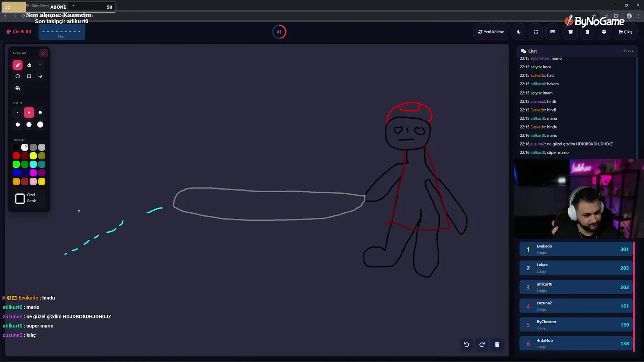This screenshot has height=362, width=644.
Task: Pick the white color swatch
Action: pyautogui.click(x=25, y=147)
